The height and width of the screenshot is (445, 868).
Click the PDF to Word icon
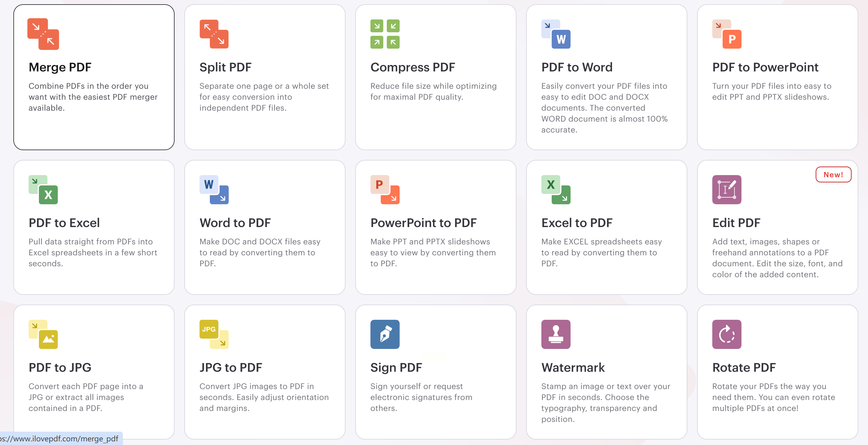[x=556, y=34]
